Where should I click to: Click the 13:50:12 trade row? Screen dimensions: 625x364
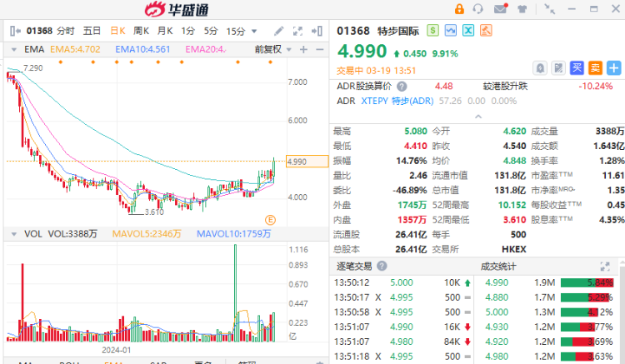(x=402, y=282)
